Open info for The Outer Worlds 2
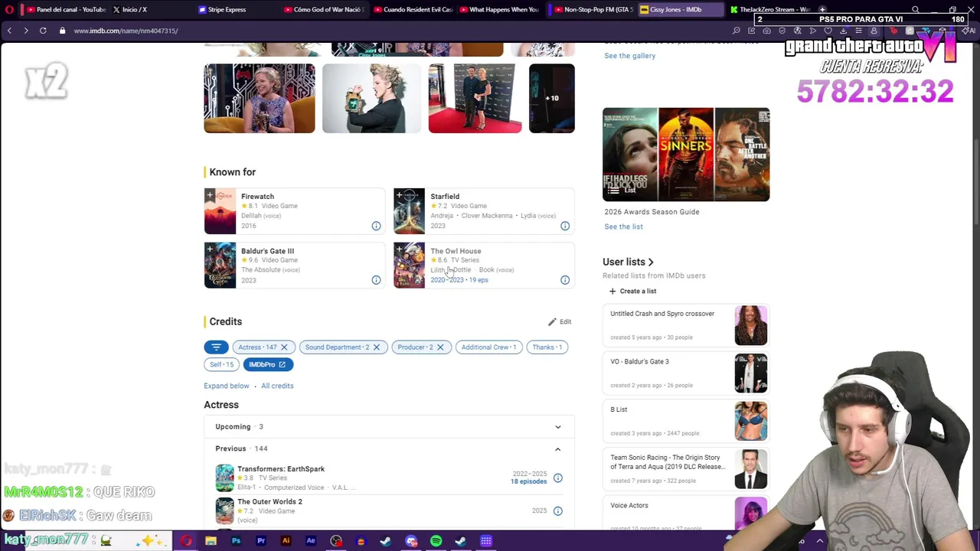The image size is (980, 551). [x=558, y=510]
